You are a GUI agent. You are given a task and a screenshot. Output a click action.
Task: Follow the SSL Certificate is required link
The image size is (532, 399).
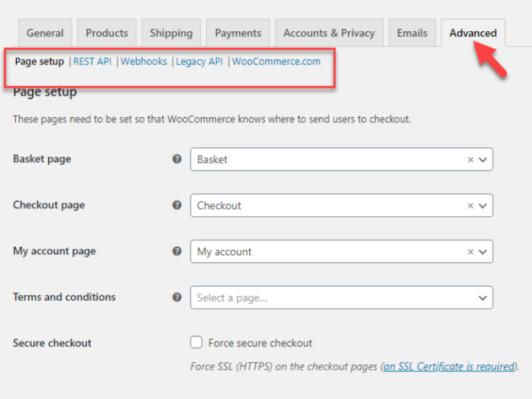click(x=449, y=366)
